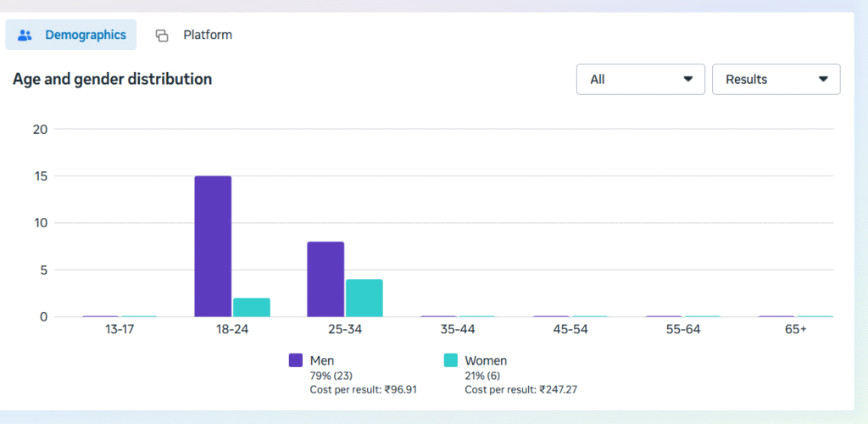The height and width of the screenshot is (424, 868).
Task: Select the Women legend label
Action: [486, 360]
